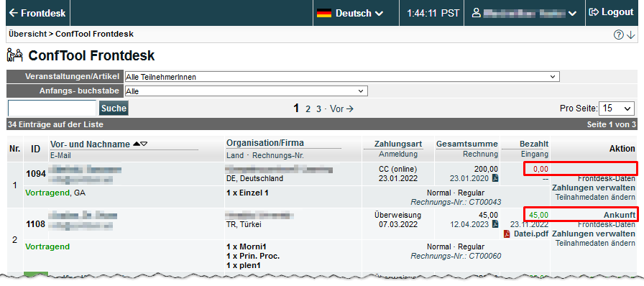
Task: Change the Pro Seite entries dropdown
Action: coord(616,109)
